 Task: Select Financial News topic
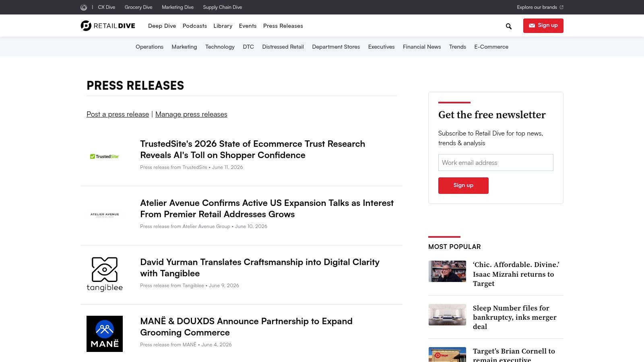pos(422,47)
